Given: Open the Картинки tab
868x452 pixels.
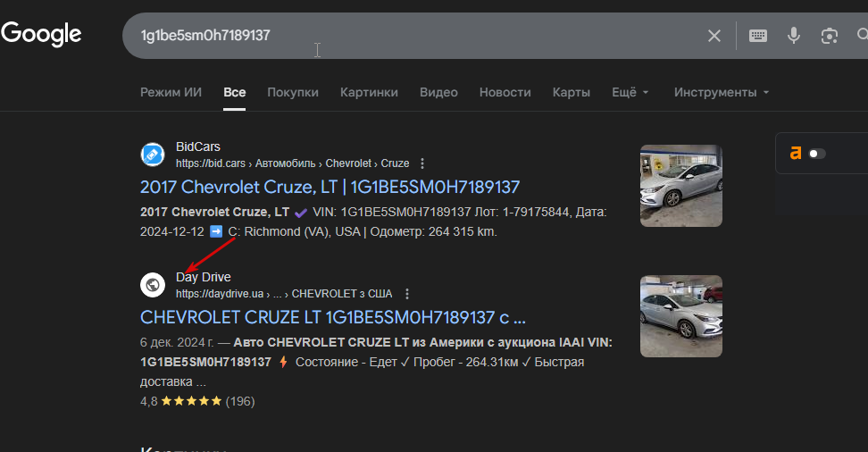Looking at the screenshot, I should (369, 93).
